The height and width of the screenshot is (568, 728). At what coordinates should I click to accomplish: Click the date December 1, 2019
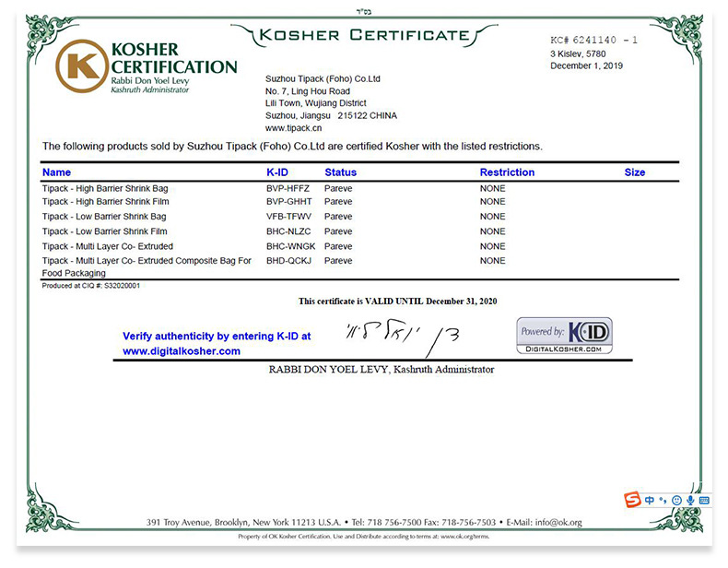click(586, 66)
